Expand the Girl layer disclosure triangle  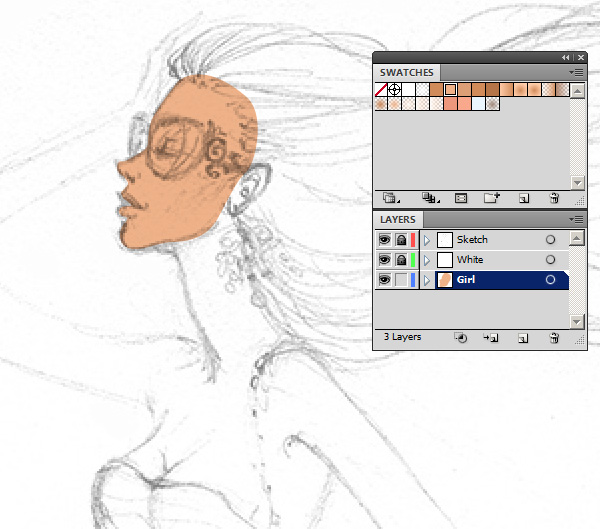click(427, 280)
